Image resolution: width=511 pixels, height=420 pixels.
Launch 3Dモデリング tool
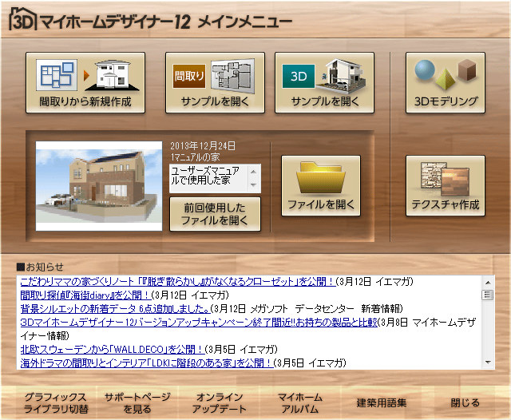(446, 83)
